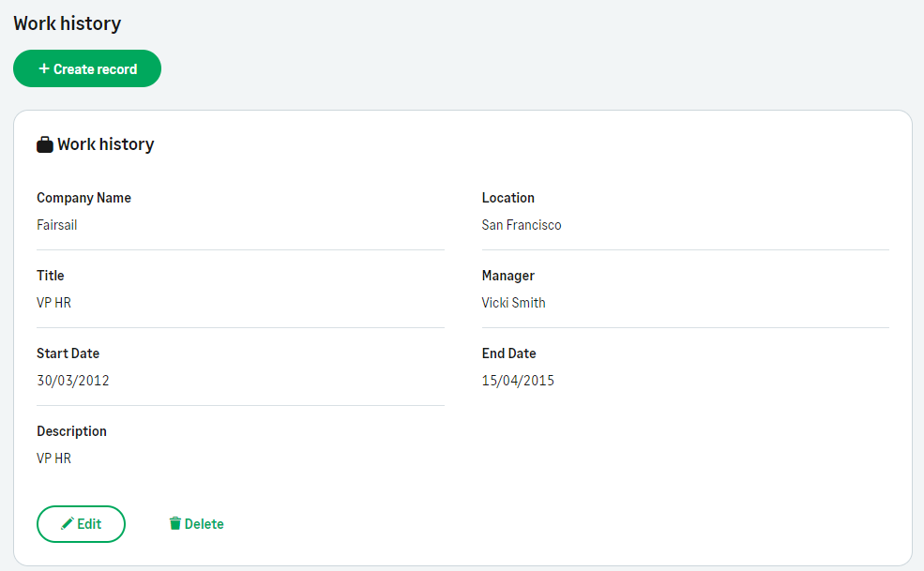924x571 pixels.
Task: Select the San Francisco location value
Action: [x=522, y=225]
